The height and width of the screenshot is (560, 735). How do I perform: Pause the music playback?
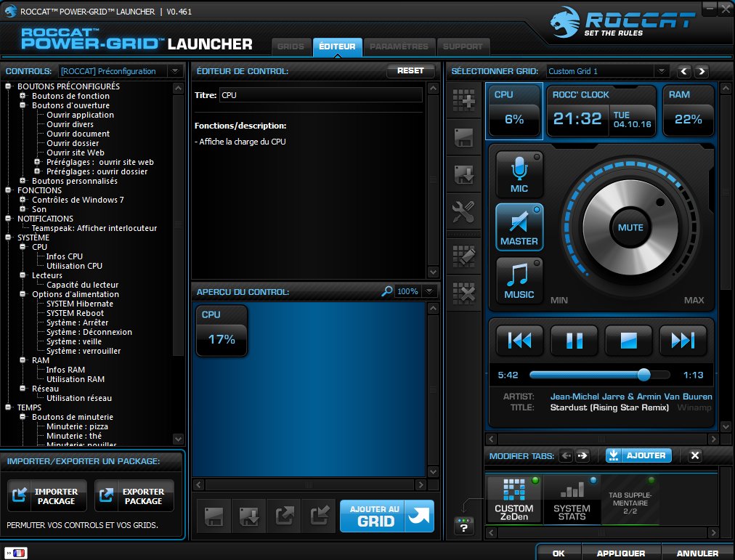tap(574, 340)
